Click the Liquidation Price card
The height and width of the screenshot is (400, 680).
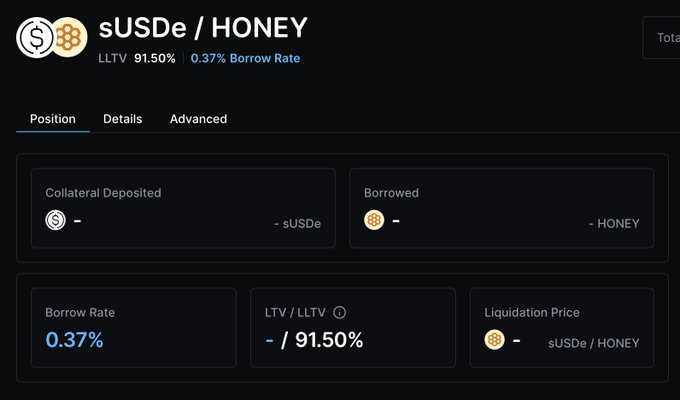pyautogui.click(x=561, y=327)
